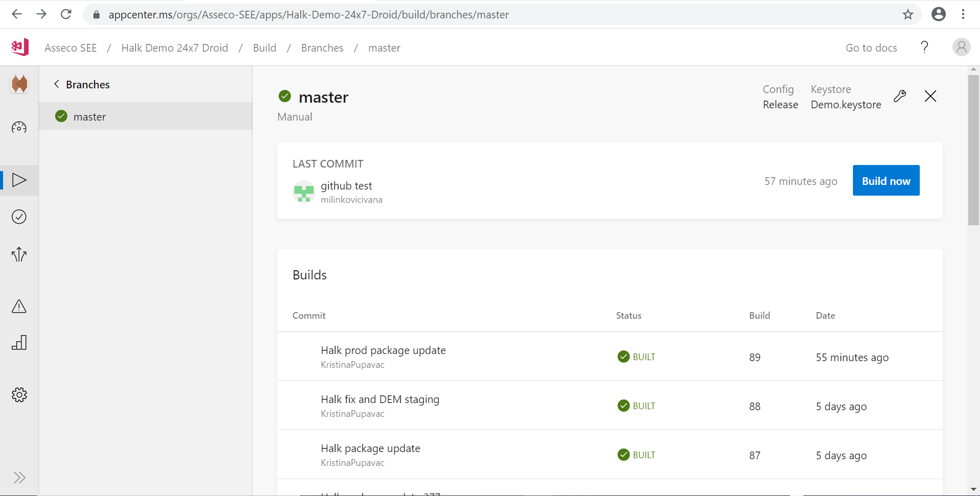Click the github test last commit
This screenshot has width=980, height=496.
point(347,186)
